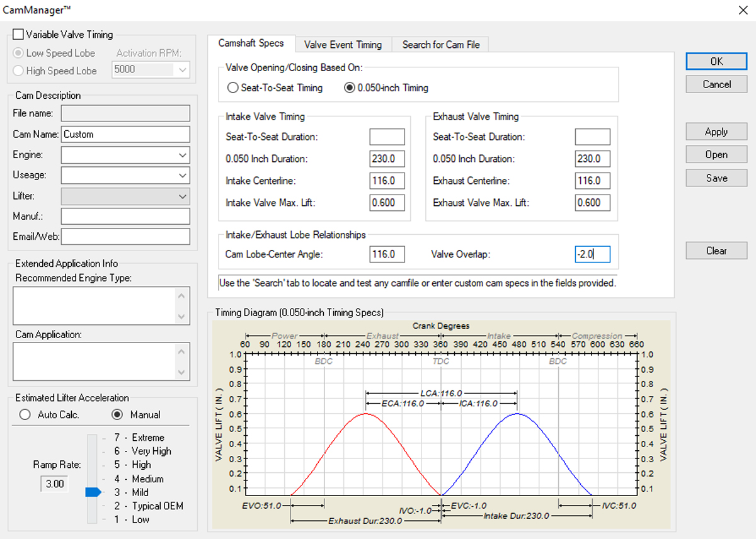The image size is (756, 539).
Task: Click the Exhaust Centerline field
Action: (x=593, y=181)
